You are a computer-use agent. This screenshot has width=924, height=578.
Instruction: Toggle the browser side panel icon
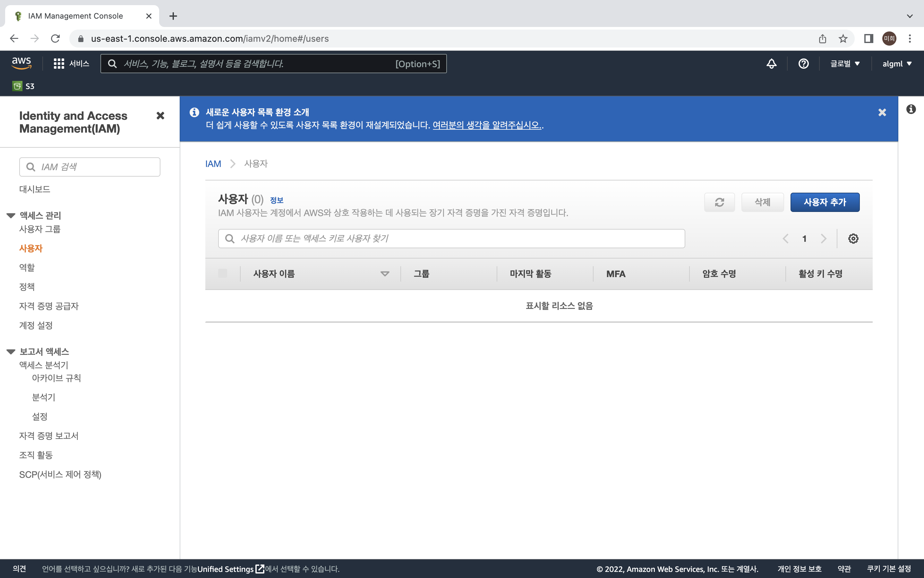tap(868, 39)
